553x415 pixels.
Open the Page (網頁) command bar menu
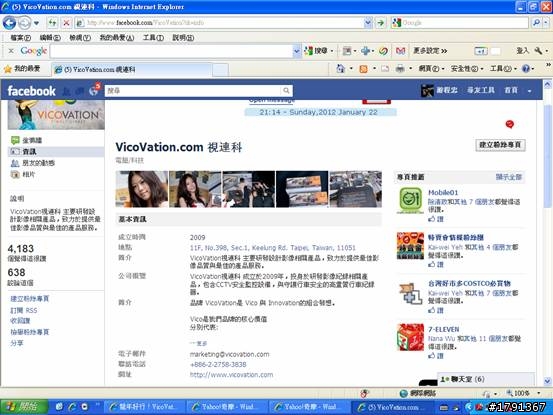431,68
